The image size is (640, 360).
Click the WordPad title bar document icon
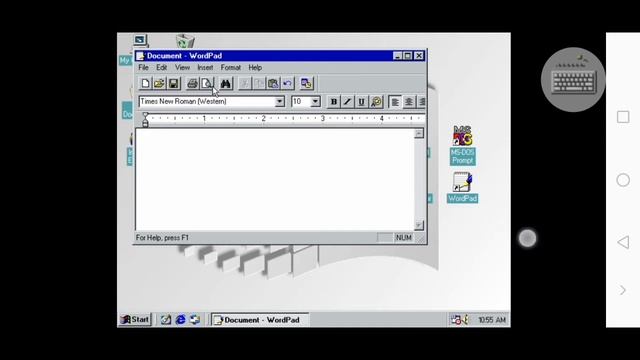pyautogui.click(x=140, y=56)
